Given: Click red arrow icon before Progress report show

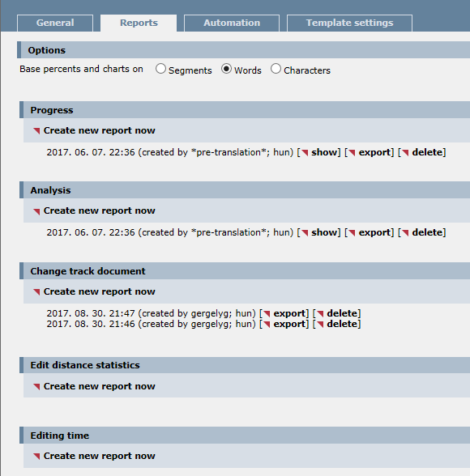Looking at the screenshot, I should pyautogui.click(x=305, y=153).
